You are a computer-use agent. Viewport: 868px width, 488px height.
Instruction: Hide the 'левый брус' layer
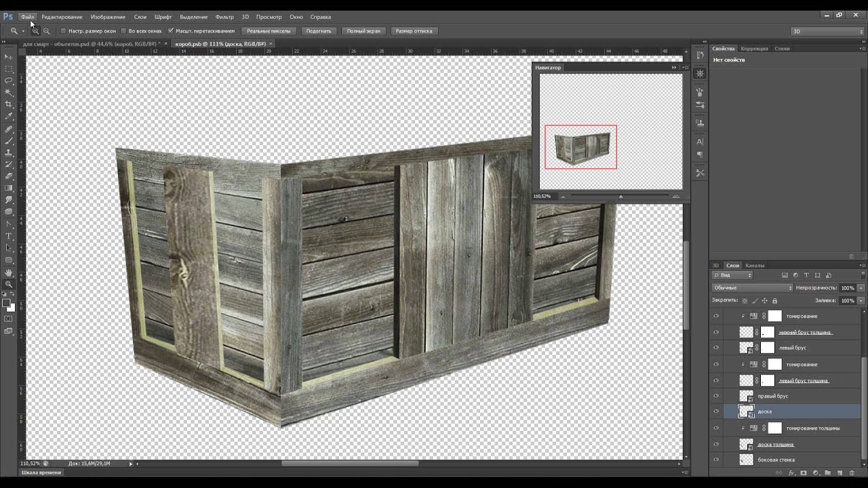point(716,348)
